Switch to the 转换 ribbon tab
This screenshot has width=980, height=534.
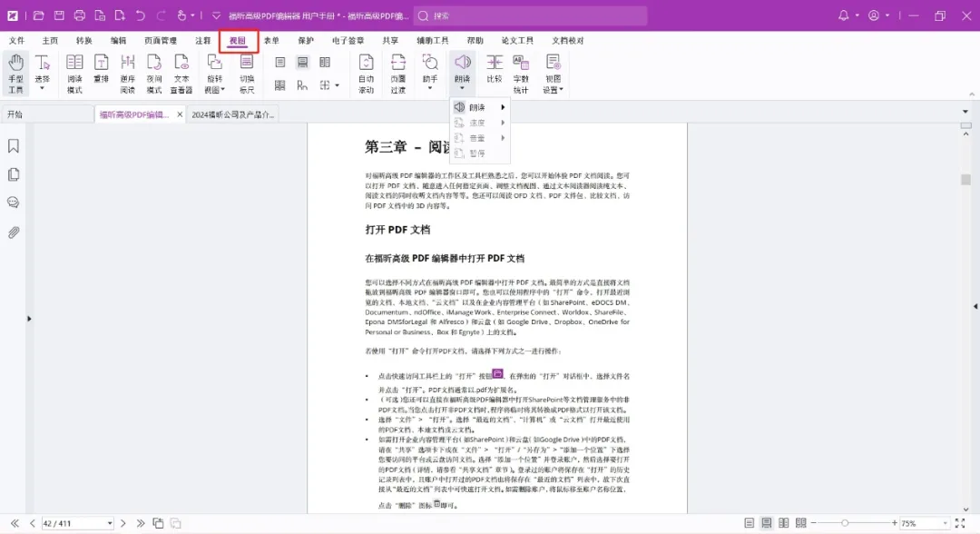[x=83, y=41]
